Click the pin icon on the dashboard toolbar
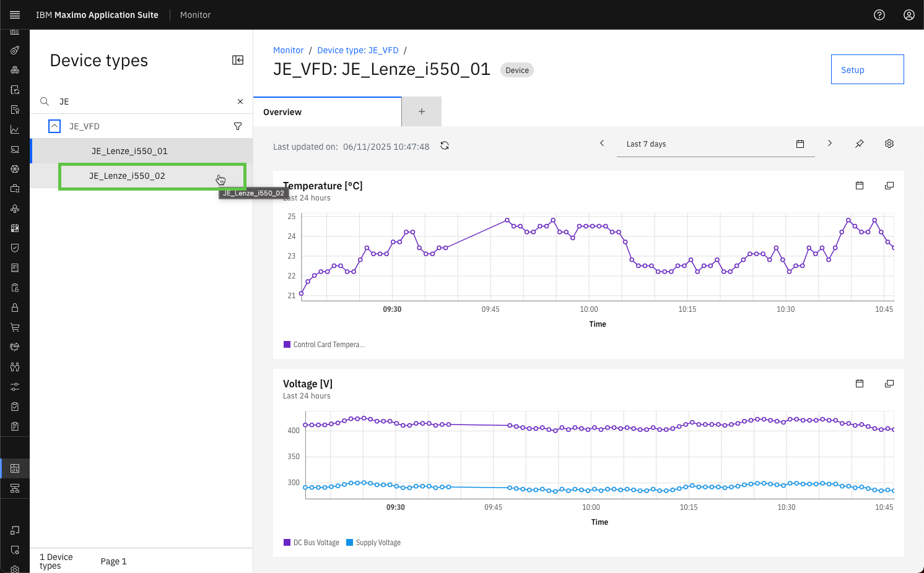924x573 pixels. pyautogui.click(x=860, y=144)
